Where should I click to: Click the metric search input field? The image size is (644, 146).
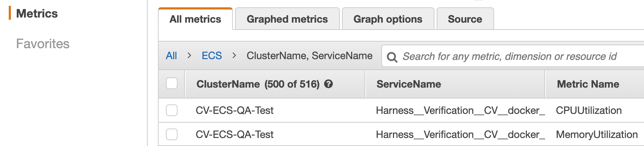(513, 56)
